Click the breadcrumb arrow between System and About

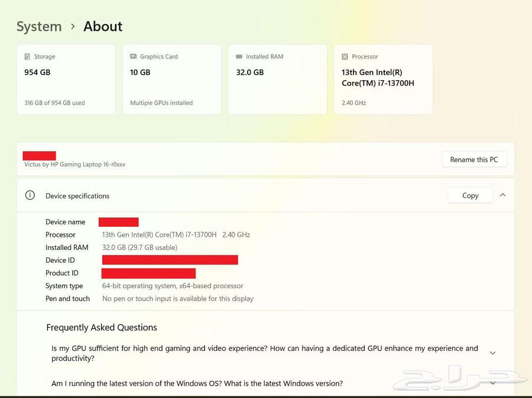(x=73, y=27)
